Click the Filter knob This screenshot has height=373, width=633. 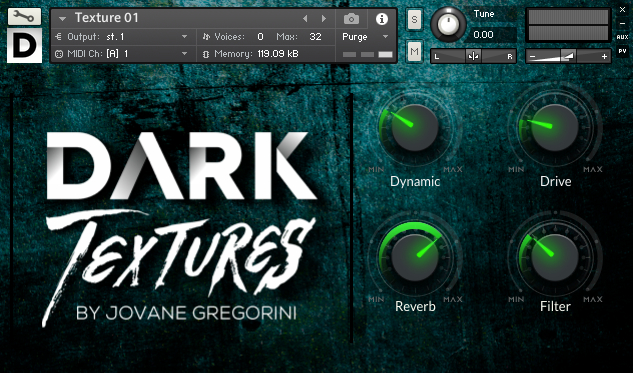click(x=555, y=257)
